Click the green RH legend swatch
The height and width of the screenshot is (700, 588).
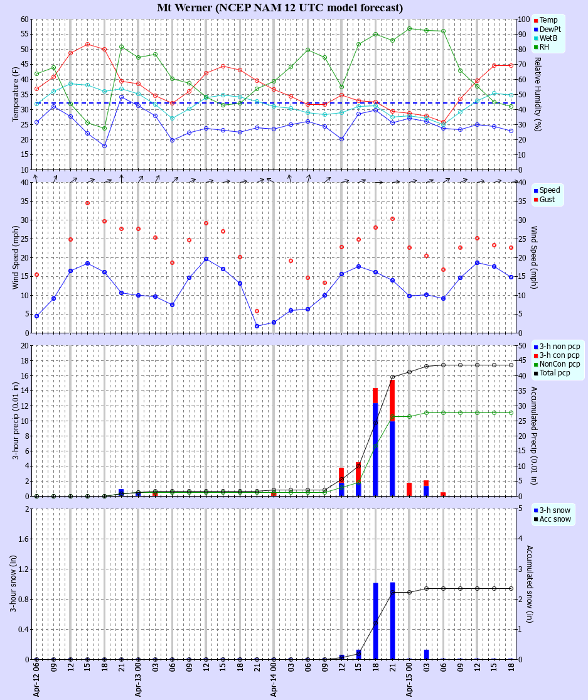coord(535,47)
